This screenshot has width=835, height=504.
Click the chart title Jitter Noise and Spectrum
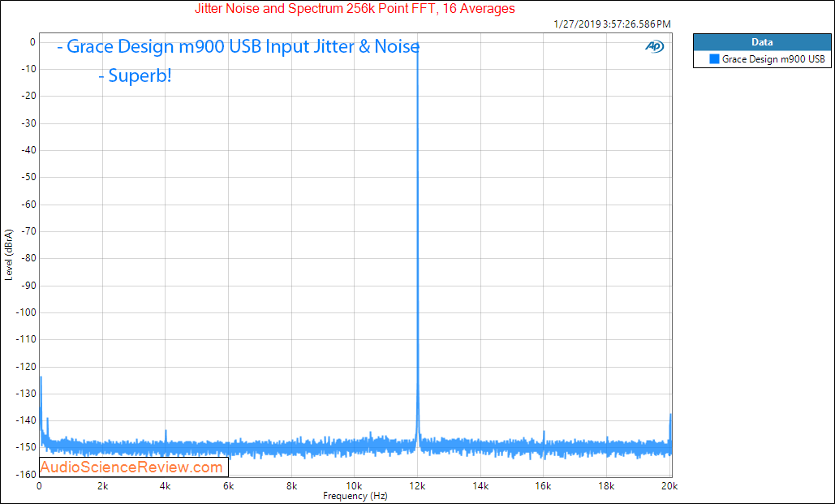[x=355, y=9]
